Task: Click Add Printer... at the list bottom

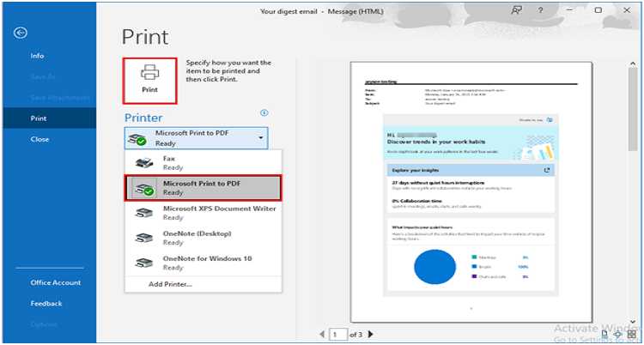Action: (x=171, y=284)
